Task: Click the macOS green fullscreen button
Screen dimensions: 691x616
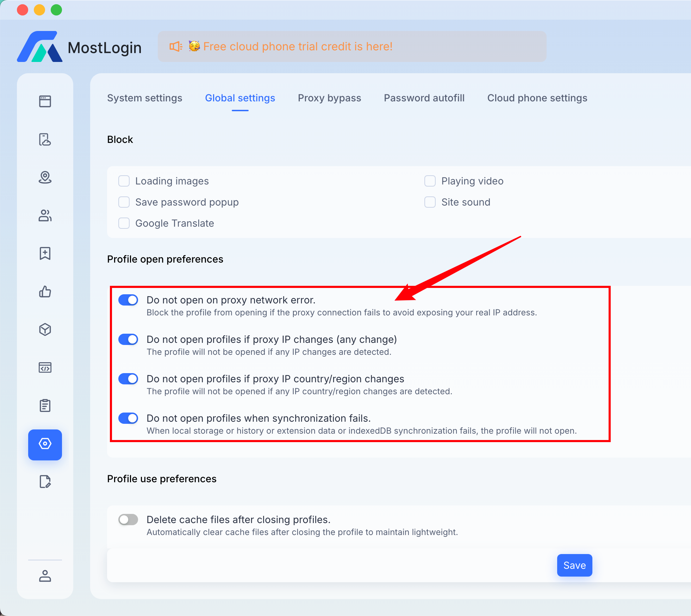Action: pyautogui.click(x=56, y=10)
